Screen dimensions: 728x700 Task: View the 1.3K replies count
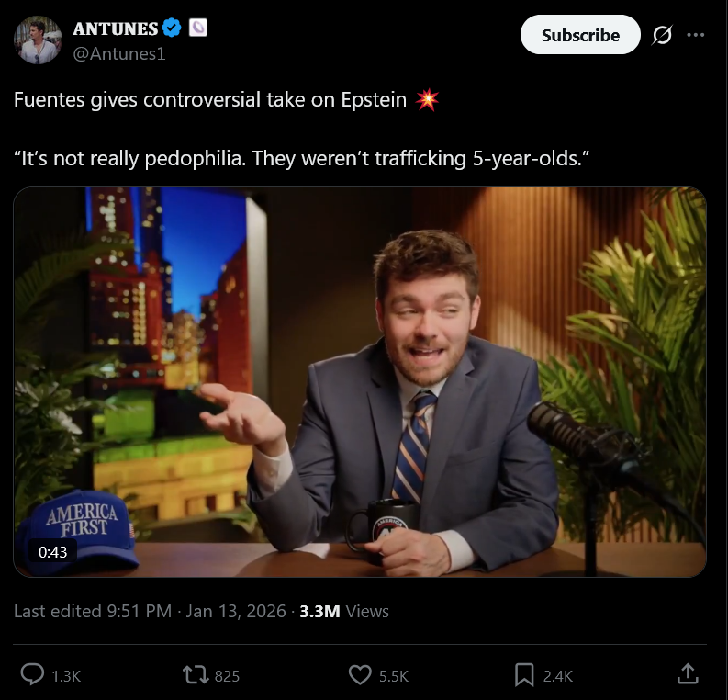pos(66,676)
